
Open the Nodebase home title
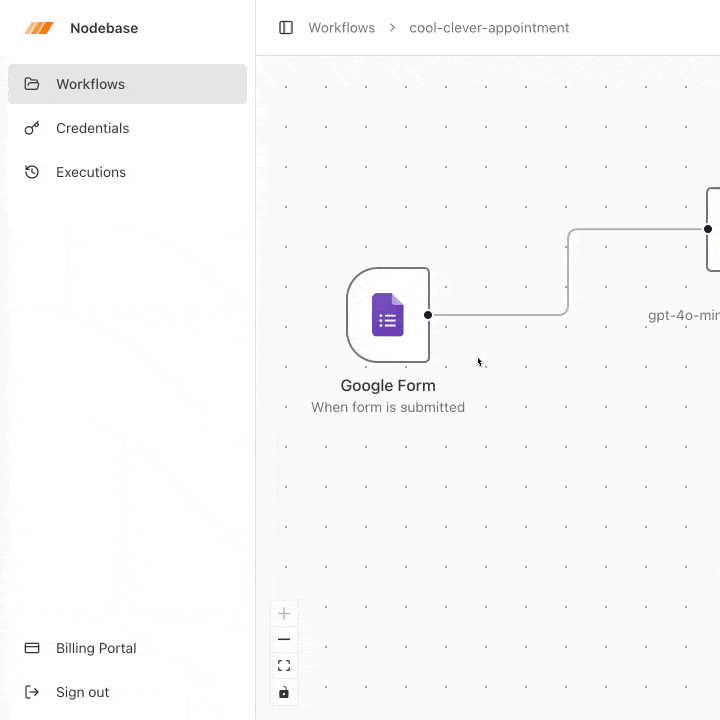tap(104, 28)
